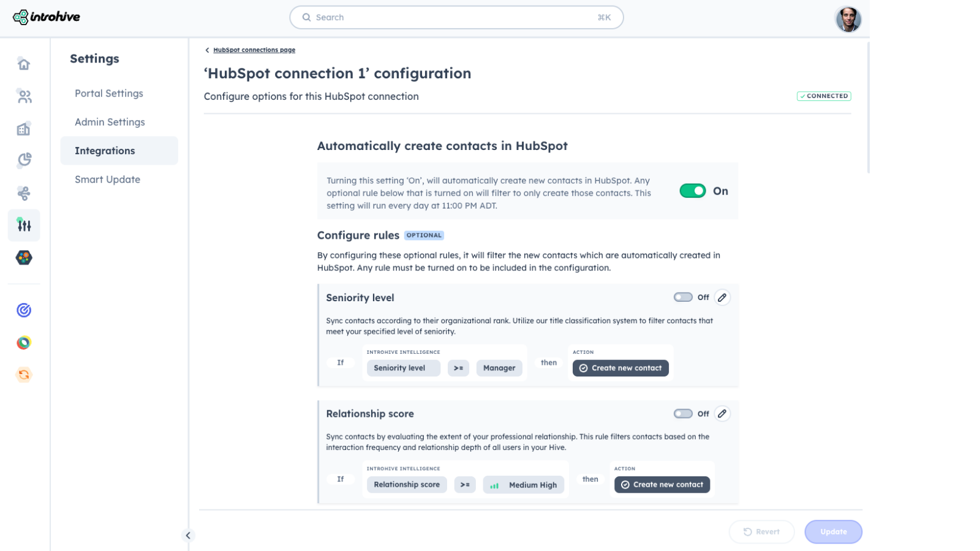Collapse the Settings side panel
The image size is (980, 551).
[188, 536]
